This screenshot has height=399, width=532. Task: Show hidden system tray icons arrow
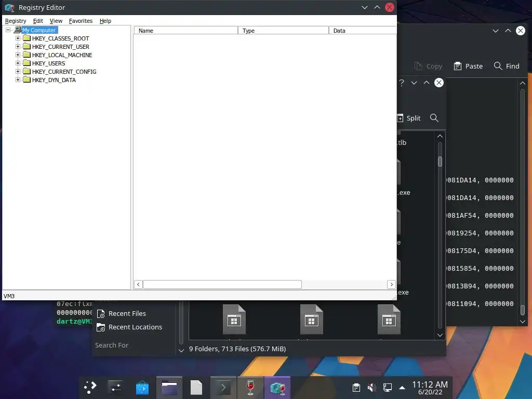pos(402,388)
